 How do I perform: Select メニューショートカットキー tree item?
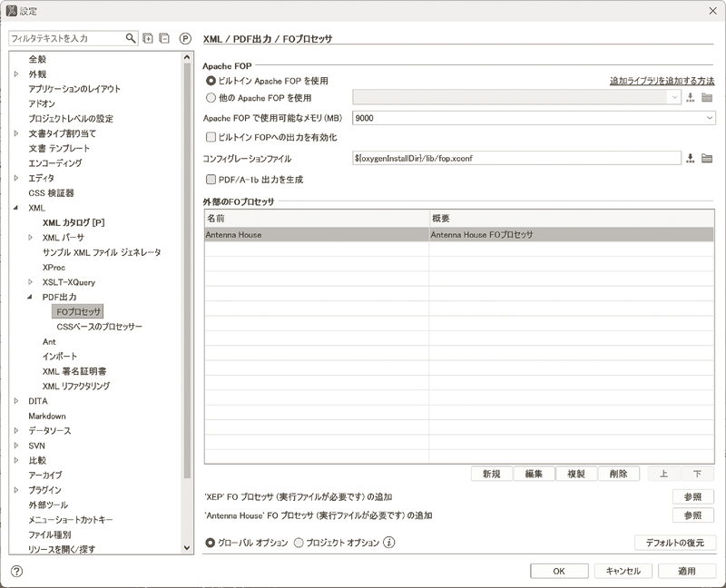point(71,519)
